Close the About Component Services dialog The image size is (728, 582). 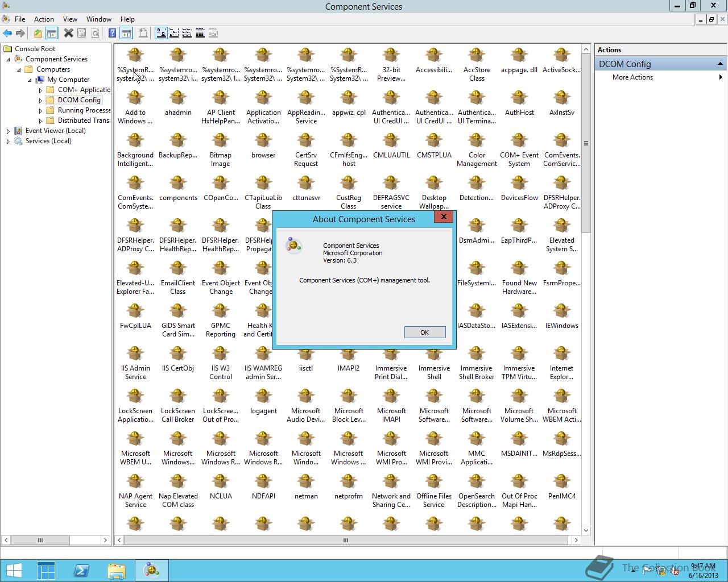444,217
